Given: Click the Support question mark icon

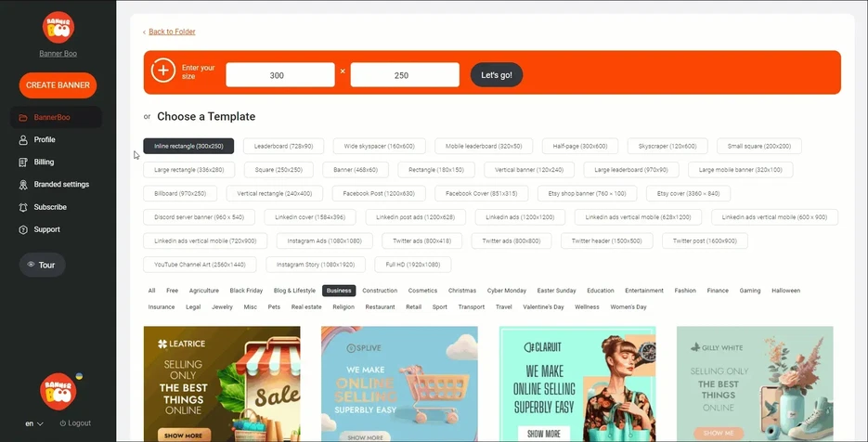Looking at the screenshot, I should (23, 229).
